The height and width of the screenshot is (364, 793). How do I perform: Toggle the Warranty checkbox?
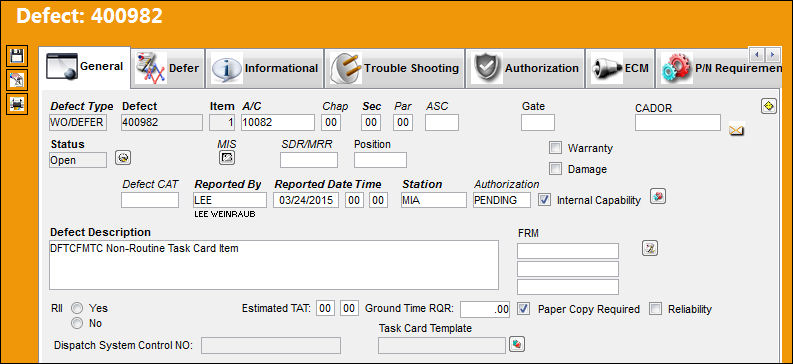tap(556, 148)
